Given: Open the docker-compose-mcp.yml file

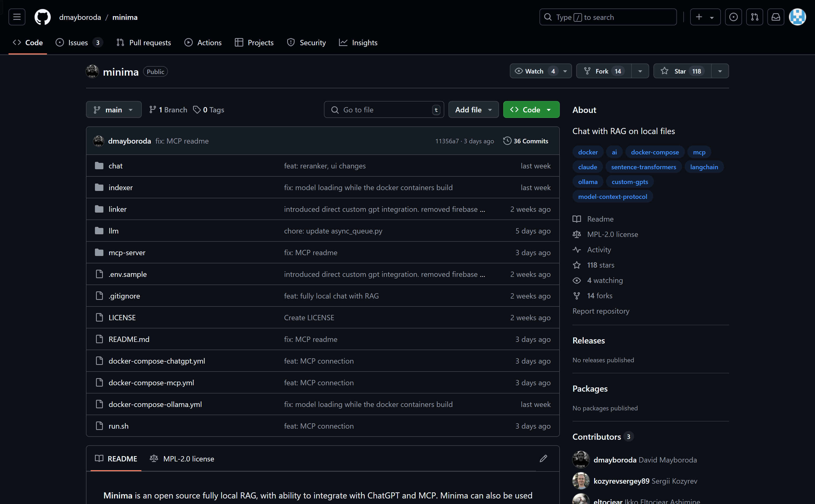Looking at the screenshot, I should pos(151,383).
